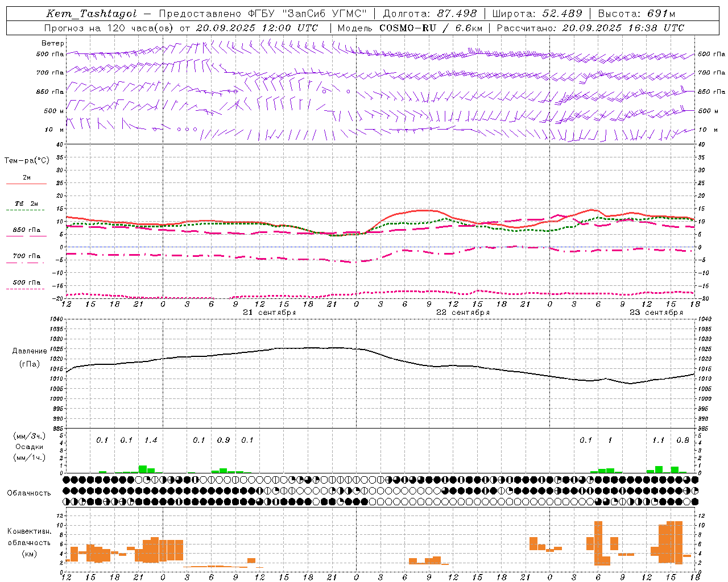Click the 850 гПа legend entry under temperature

pyautogui.click(x=26, y=230)
